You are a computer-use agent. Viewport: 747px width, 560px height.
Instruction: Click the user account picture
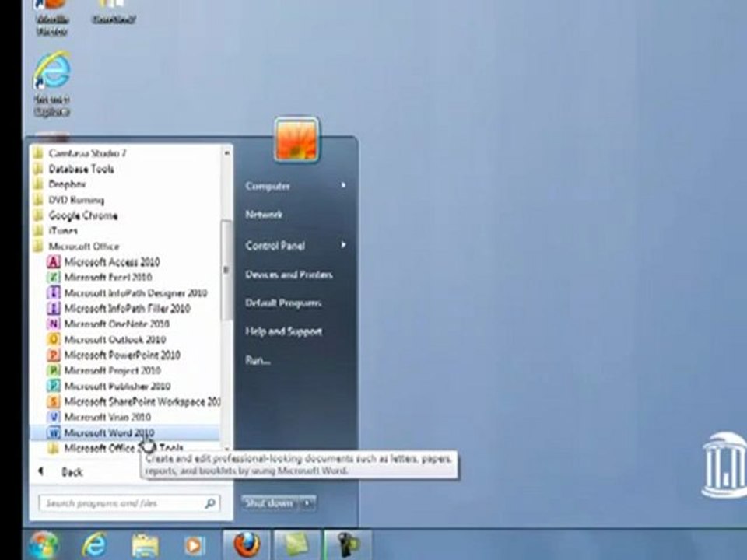coord(296,139)
